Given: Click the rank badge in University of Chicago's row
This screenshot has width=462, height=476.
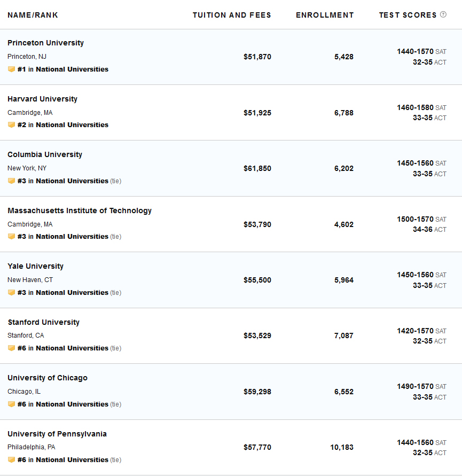Looking at the screenshot, I should (11, 404).
